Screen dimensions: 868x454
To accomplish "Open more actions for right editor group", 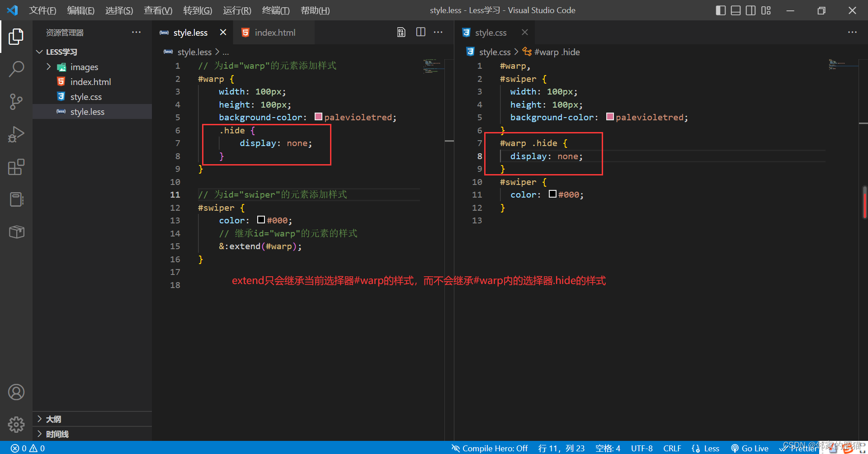I will (x=852, y=32).
